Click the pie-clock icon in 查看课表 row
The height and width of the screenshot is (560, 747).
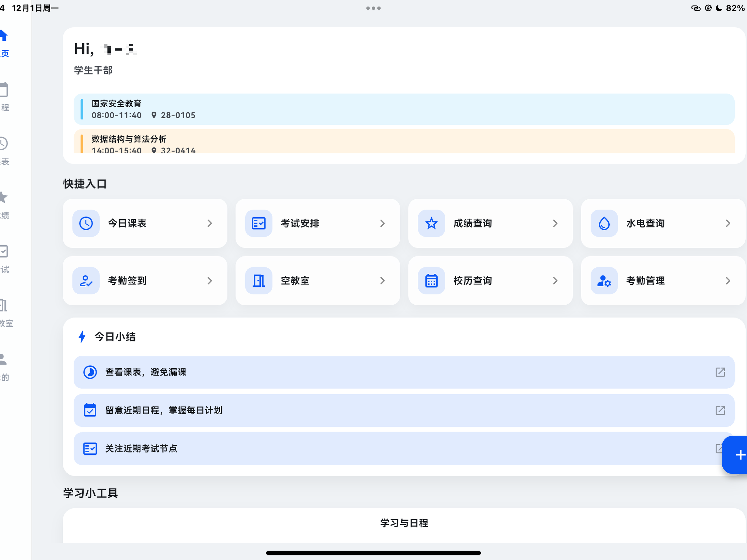click(90, 372)
